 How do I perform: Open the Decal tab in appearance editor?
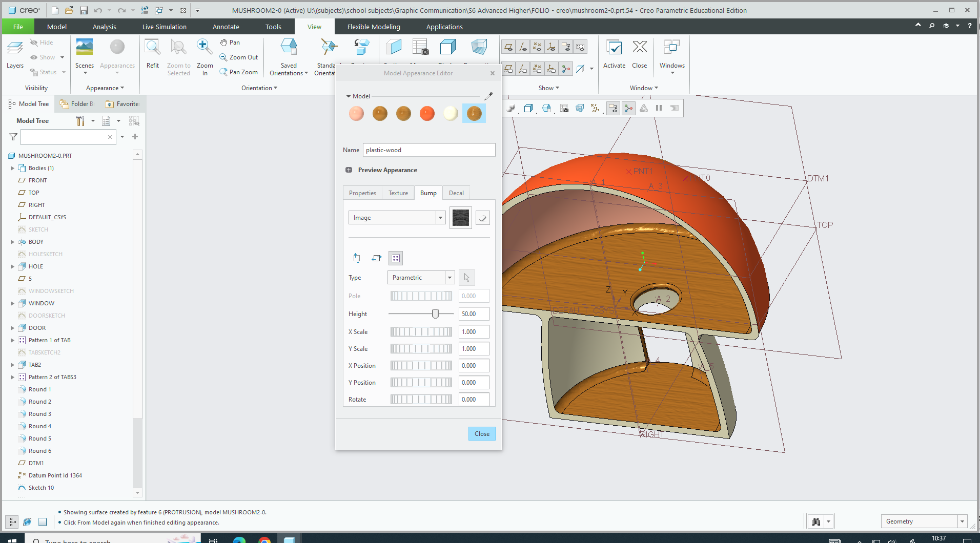coord(456,193)
